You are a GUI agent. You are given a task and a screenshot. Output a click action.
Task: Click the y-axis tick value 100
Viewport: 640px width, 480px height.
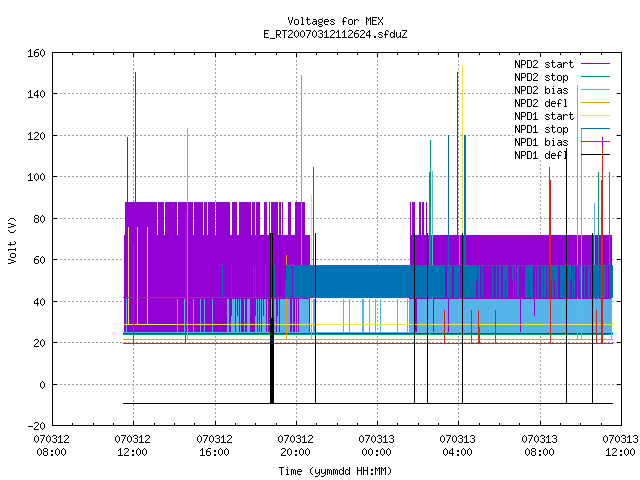pos(36,177)
